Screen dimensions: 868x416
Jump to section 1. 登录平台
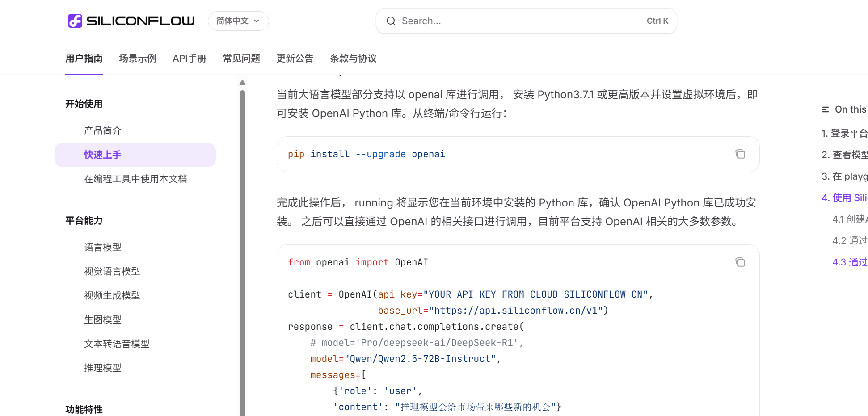pyautogui.click(x=845, y=133)
